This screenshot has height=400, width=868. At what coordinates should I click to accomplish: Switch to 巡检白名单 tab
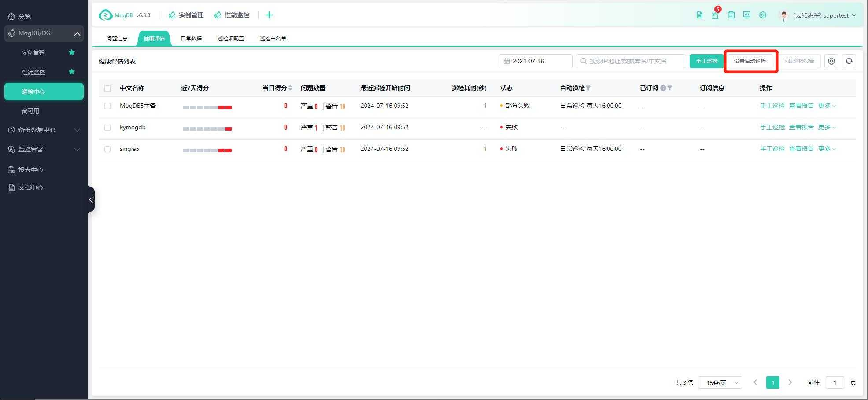273,38
